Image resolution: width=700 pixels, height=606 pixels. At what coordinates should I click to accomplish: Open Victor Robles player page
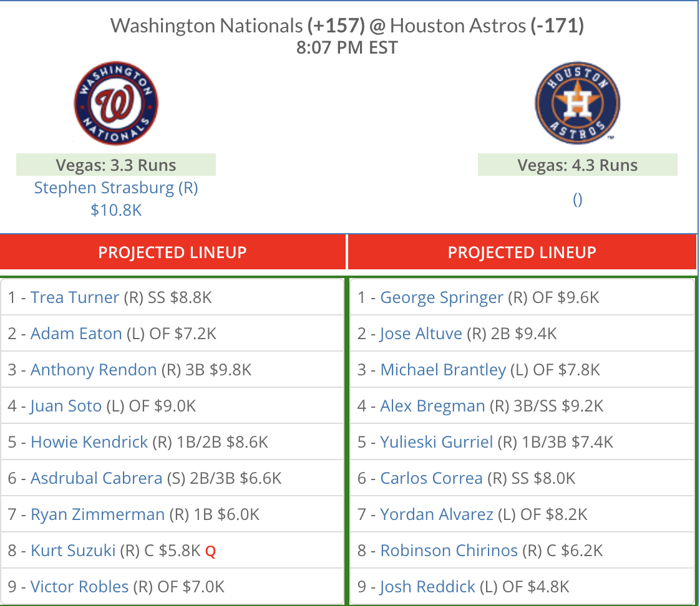pos(79,587)
